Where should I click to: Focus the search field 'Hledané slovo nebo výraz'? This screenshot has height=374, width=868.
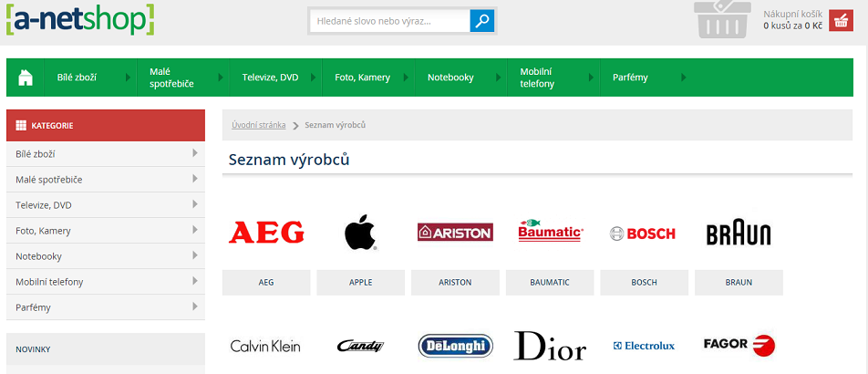(x=389, y=21)
